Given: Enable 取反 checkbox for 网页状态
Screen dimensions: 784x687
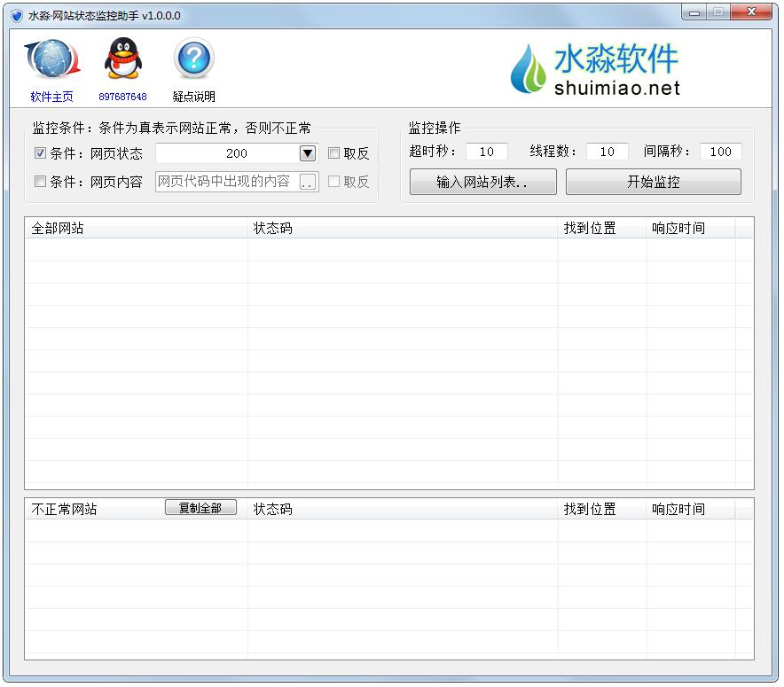Looking at the screenshot, I should (x=333, y=152).
